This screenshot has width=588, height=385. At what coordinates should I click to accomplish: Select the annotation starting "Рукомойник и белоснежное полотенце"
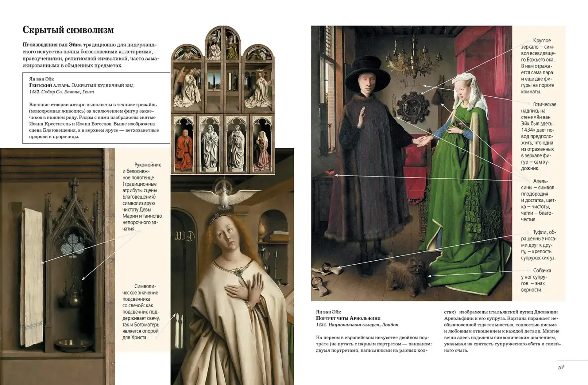click(142, 197)
